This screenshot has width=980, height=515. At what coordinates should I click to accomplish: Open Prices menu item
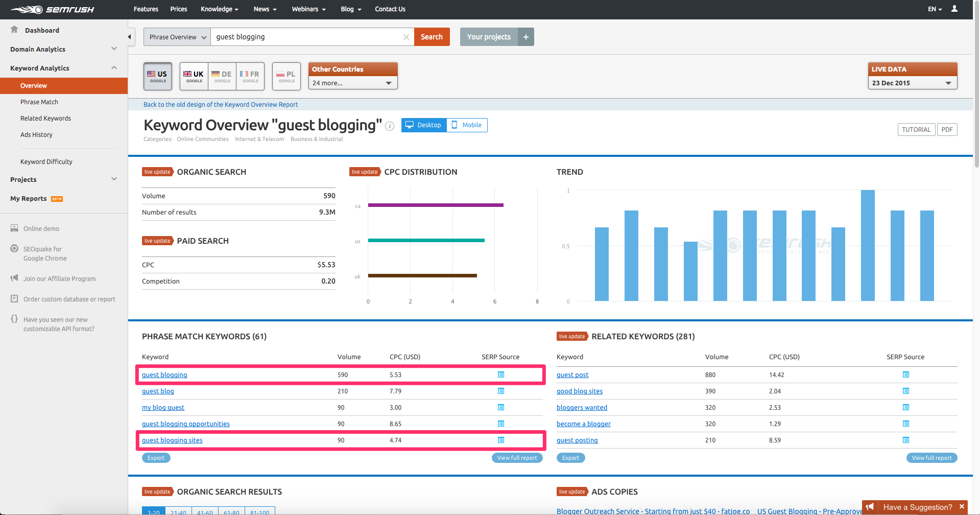click(x=179, y=9)
